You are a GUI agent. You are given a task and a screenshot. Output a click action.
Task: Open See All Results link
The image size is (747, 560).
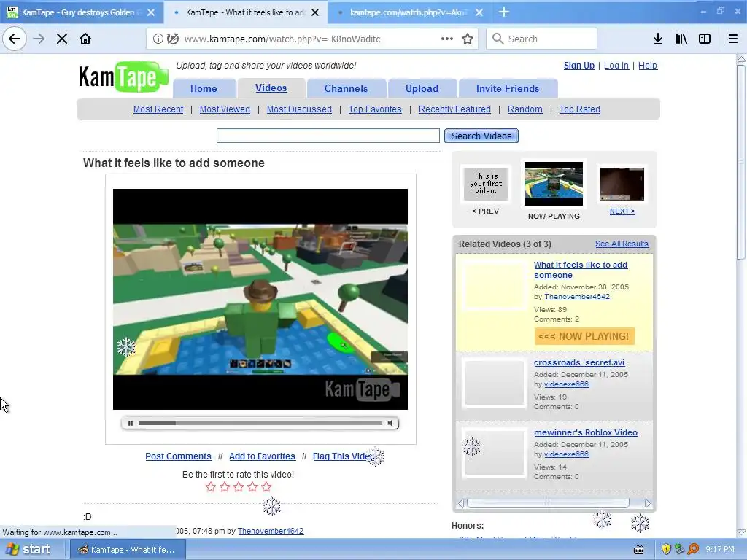point(622,244)
